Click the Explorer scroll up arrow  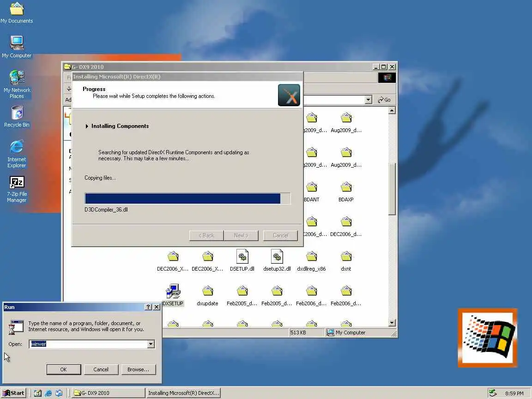click(392, 111)
